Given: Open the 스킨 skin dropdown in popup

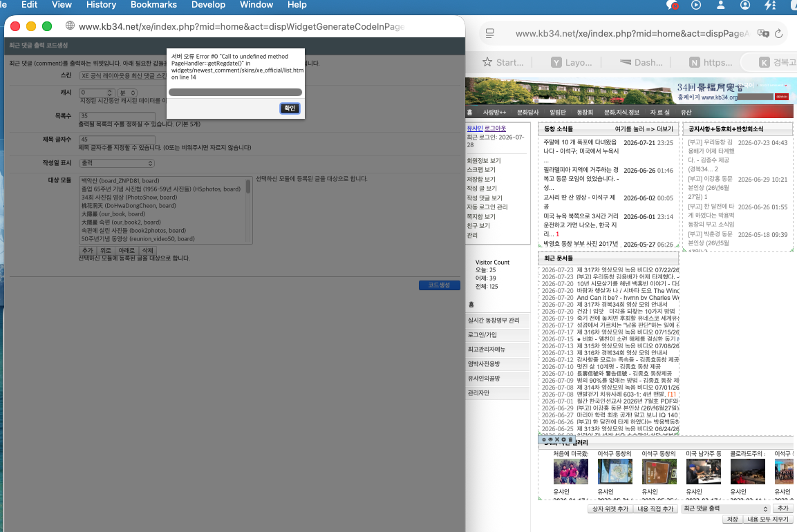Looking at the screenshot, I should [x=122, y=76].
